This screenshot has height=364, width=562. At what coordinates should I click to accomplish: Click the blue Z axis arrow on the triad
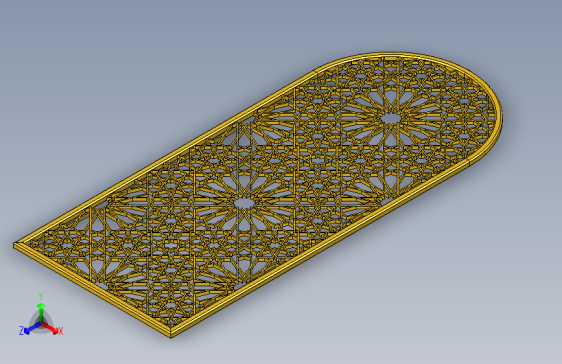[x=32, y=328]
